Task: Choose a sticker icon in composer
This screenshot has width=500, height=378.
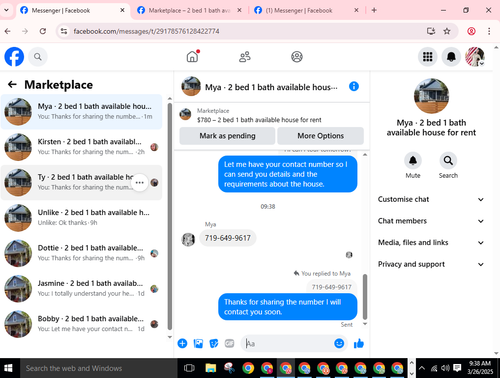Action: pyautogui.click(x=214, y=343)
